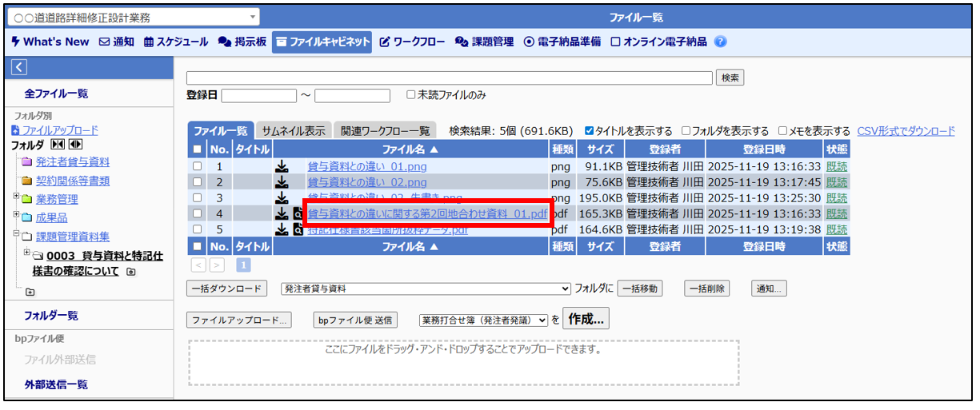980x410 pixels.
Task: Open the project name dropdown at top left
Action: point(134,17)
